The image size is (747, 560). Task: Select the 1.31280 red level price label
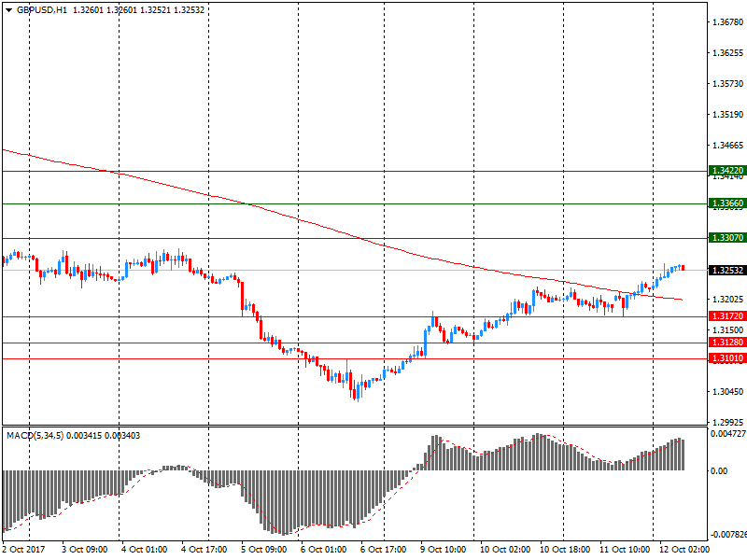coord(727,343)
